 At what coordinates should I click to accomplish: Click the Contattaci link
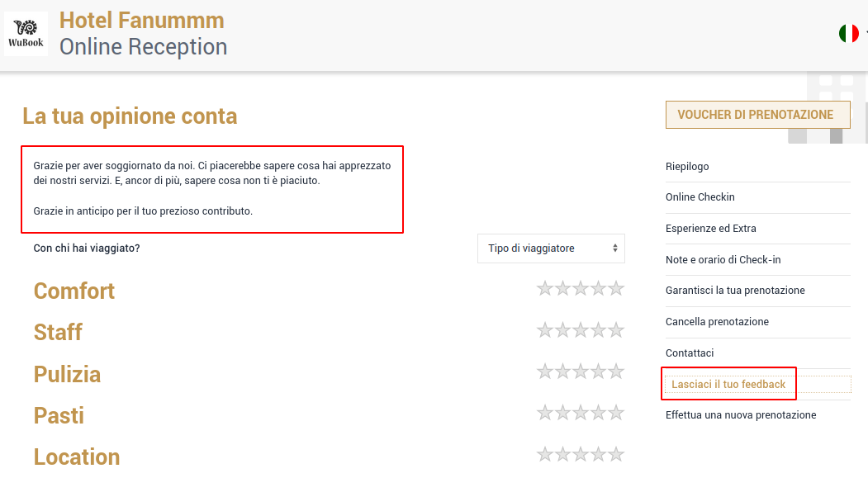coord(690,353)
